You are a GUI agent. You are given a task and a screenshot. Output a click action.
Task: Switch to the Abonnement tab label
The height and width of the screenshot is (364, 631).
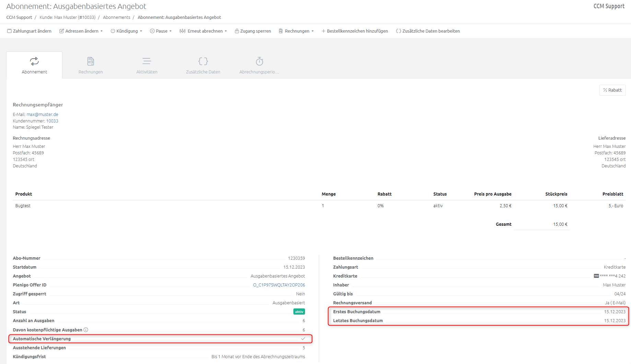(34, 72)
